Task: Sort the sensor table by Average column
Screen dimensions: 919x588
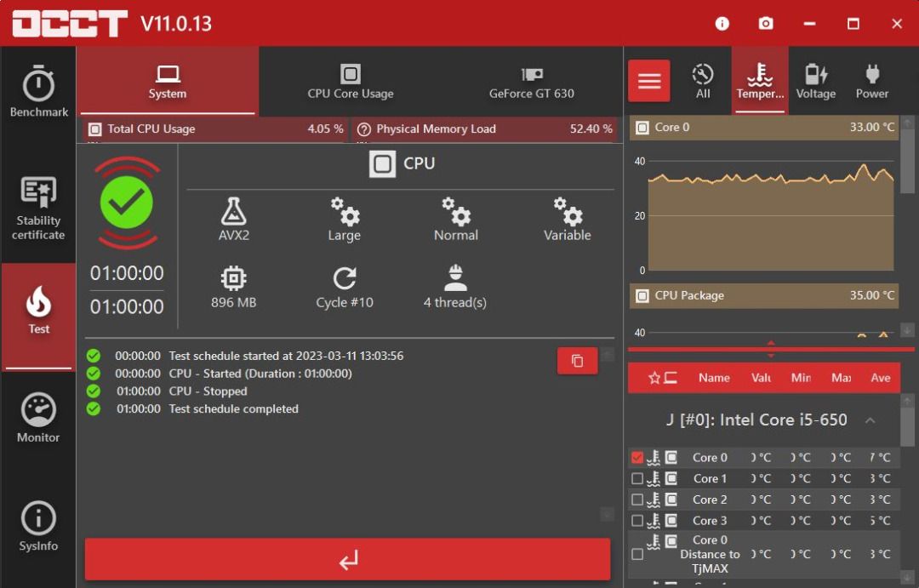Action: click(881, 378)
